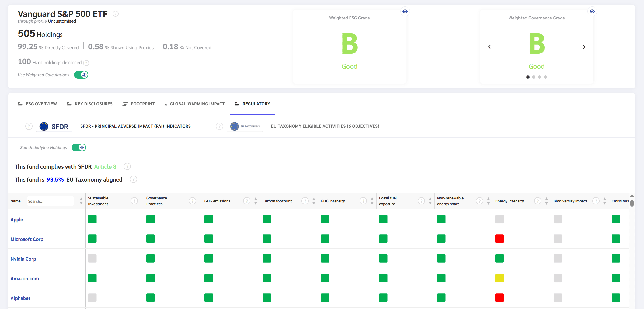Switch off See Underlying Holdings toggle
The image size is (644, 309).
point(79,147)
